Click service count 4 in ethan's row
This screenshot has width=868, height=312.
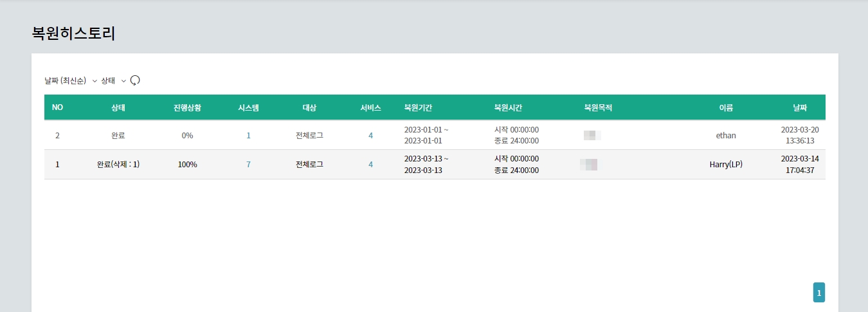point(370,136)
